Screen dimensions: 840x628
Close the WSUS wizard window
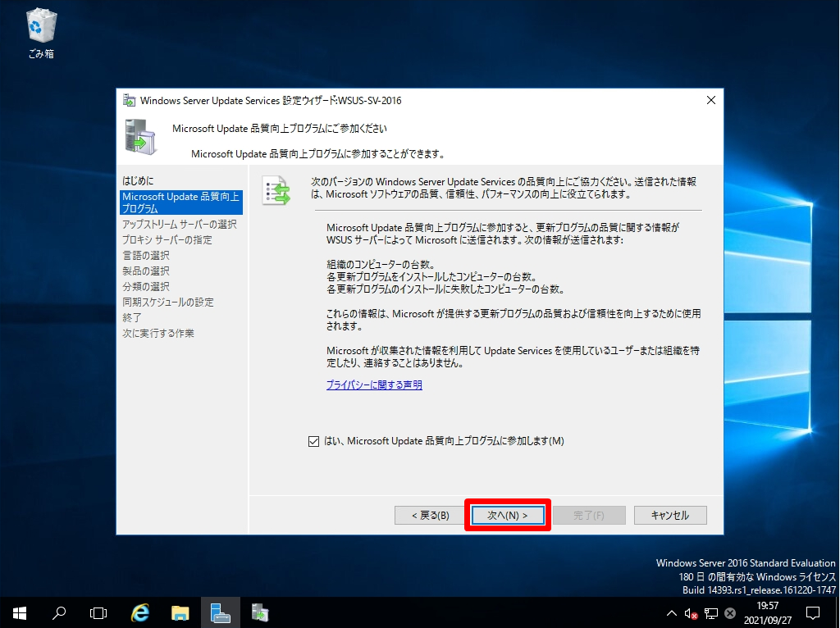711,100
